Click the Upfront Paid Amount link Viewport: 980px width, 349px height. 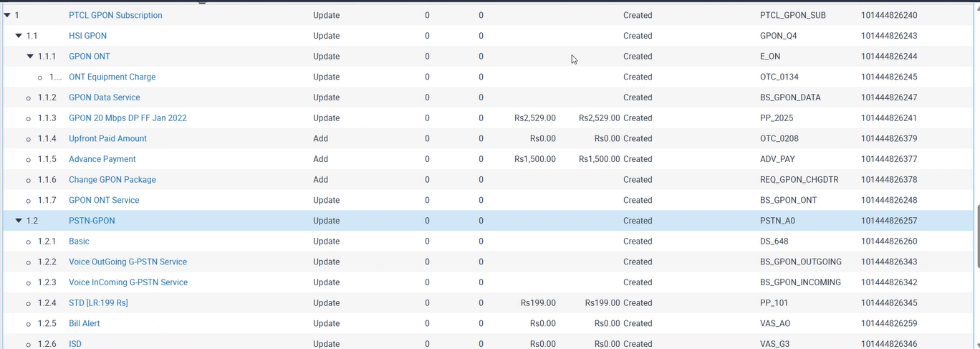click(107, 138)
